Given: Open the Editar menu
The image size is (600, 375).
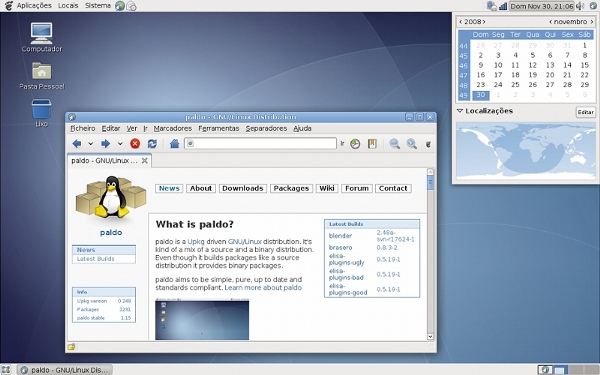Looking at the screenshot, I should tap(111, 129).
